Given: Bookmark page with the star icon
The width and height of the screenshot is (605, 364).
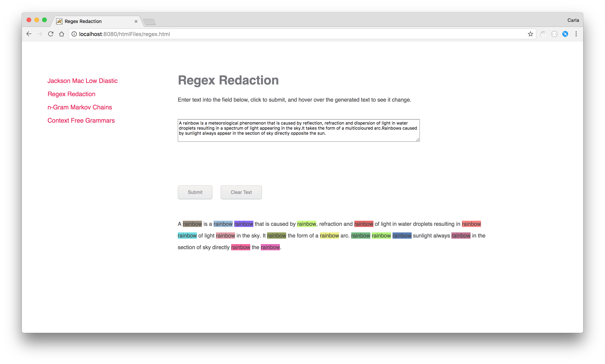Looking at the screenshot, I should 530,34.
